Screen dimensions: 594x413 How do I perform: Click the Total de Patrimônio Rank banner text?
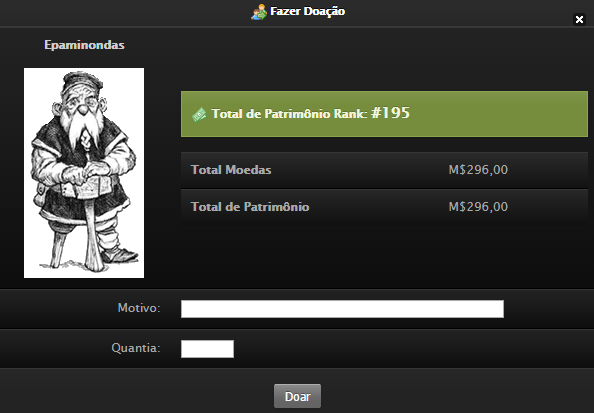[x=289, y=114]
